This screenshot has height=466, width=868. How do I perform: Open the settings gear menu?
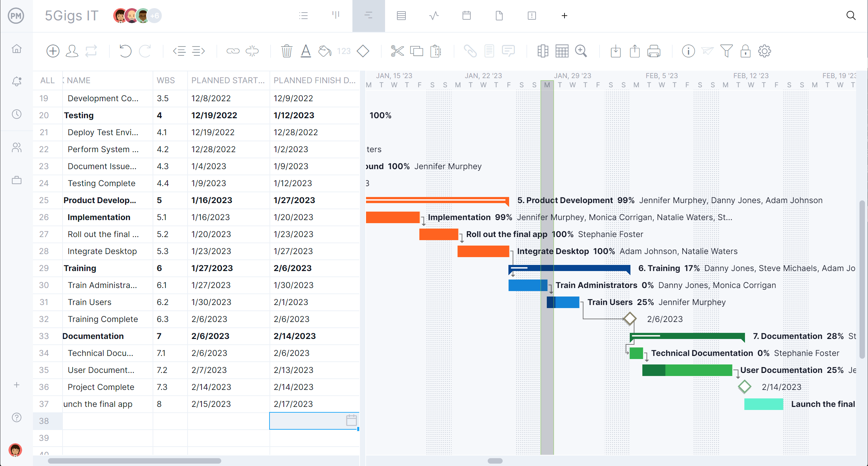764,51
